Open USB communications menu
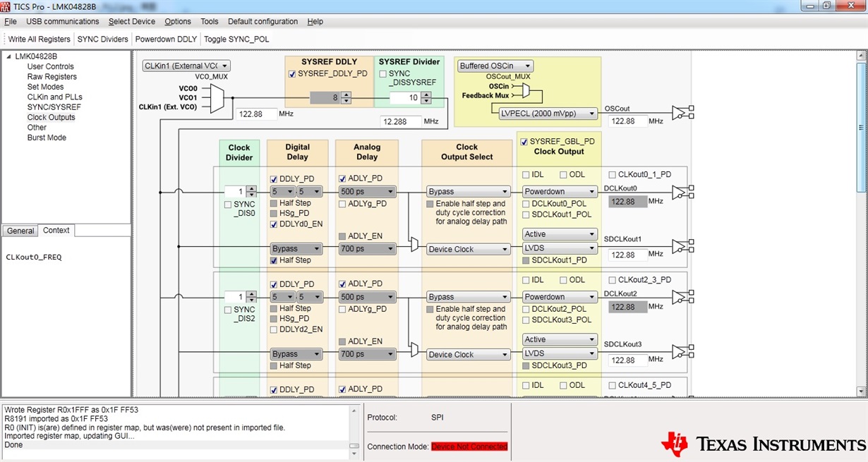 [63, 22]
